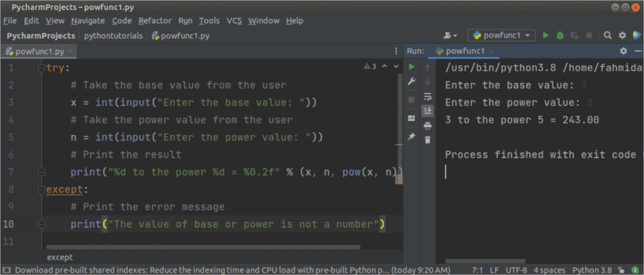Click the 7:1 cursor position indicator
Screen dimensions: 644x275
click(477, 270)
